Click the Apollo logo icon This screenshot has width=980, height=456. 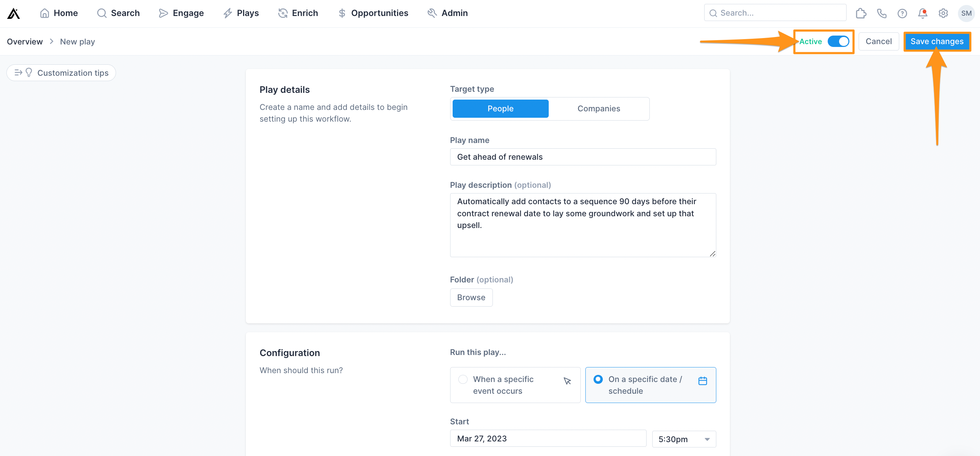click(13, 13)
